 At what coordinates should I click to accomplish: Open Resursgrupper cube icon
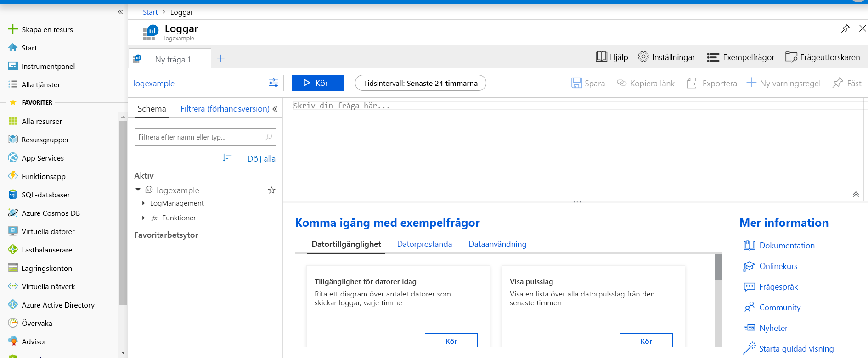[13, 140]
